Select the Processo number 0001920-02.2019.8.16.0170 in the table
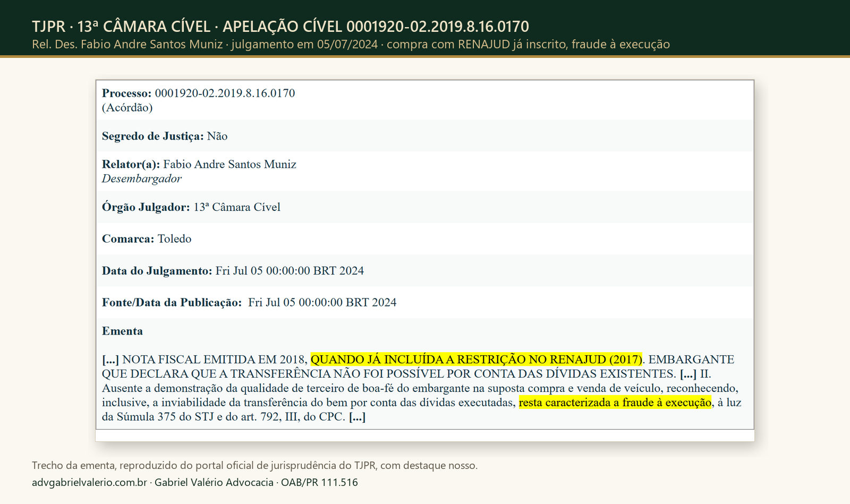 (x=225, y=93)
